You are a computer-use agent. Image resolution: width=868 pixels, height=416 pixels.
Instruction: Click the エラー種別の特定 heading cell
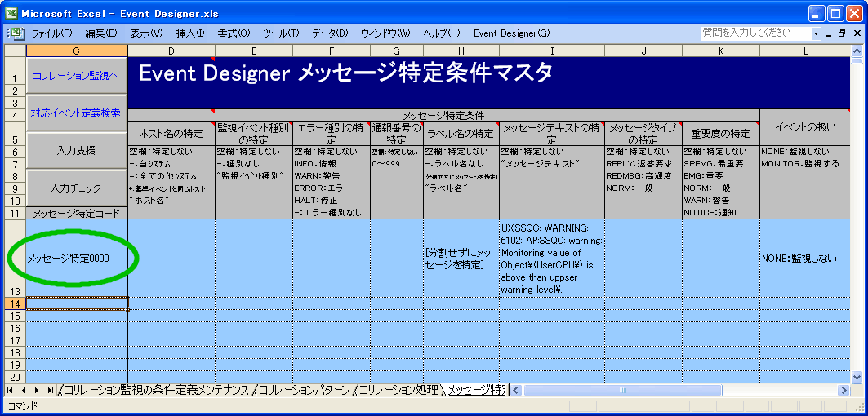click(331, 133)
